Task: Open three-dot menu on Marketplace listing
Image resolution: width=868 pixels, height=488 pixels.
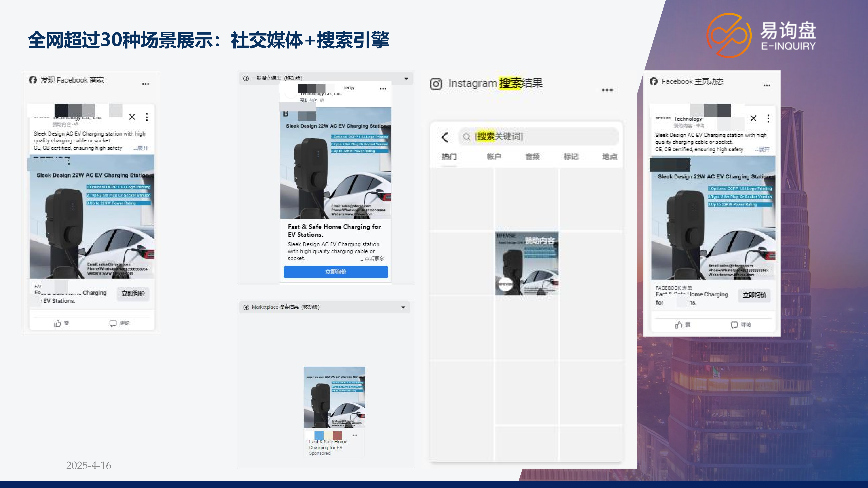Action: point(355,435)
